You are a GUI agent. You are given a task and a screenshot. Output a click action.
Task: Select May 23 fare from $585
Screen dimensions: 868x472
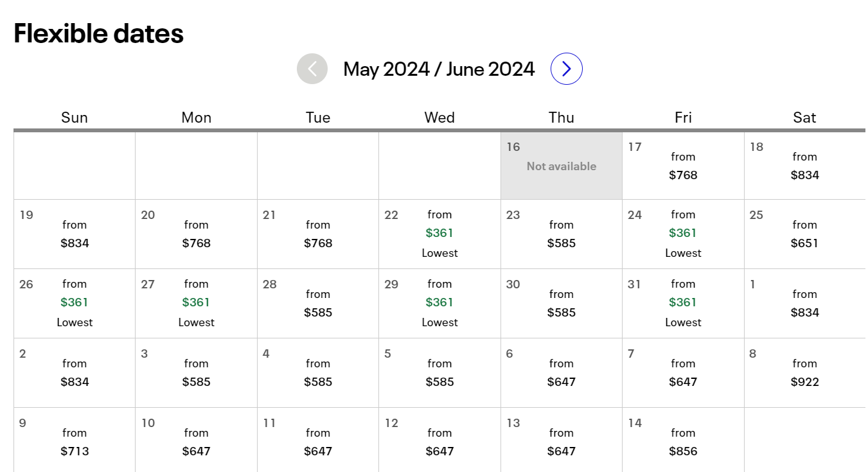[x=562, y=234]
